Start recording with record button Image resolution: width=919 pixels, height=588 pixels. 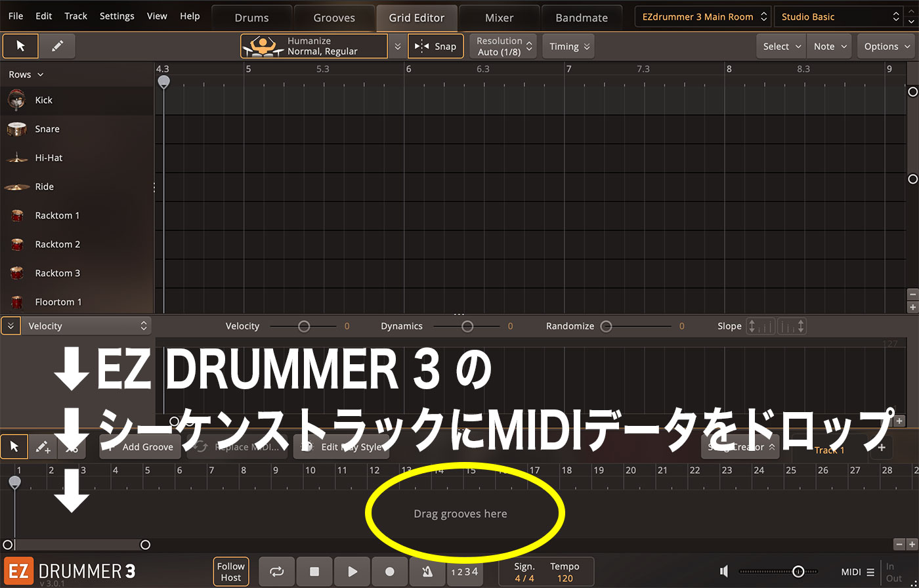point(390,572)
